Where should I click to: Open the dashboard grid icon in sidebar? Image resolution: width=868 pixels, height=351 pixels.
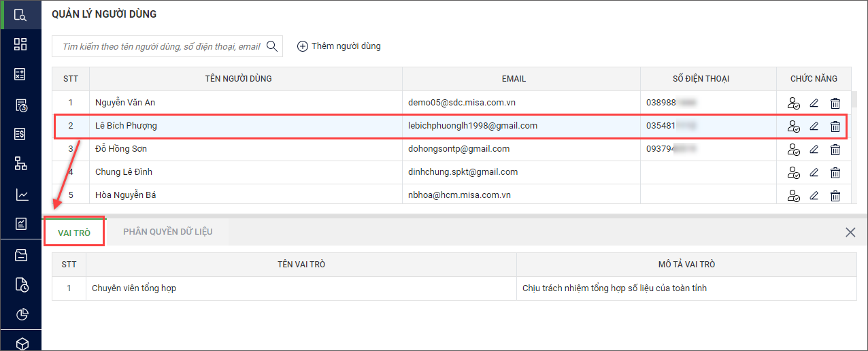(x=20, y=44)
